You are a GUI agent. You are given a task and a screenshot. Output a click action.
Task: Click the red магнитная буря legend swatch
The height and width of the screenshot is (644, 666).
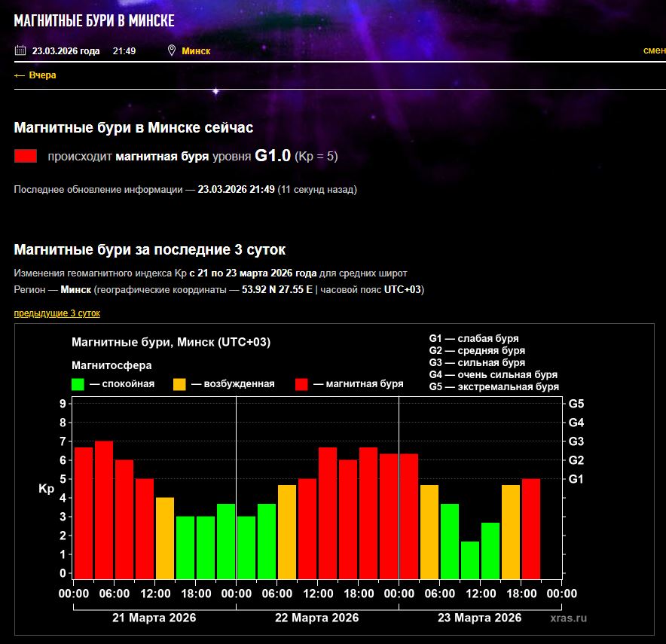point(301,384)
